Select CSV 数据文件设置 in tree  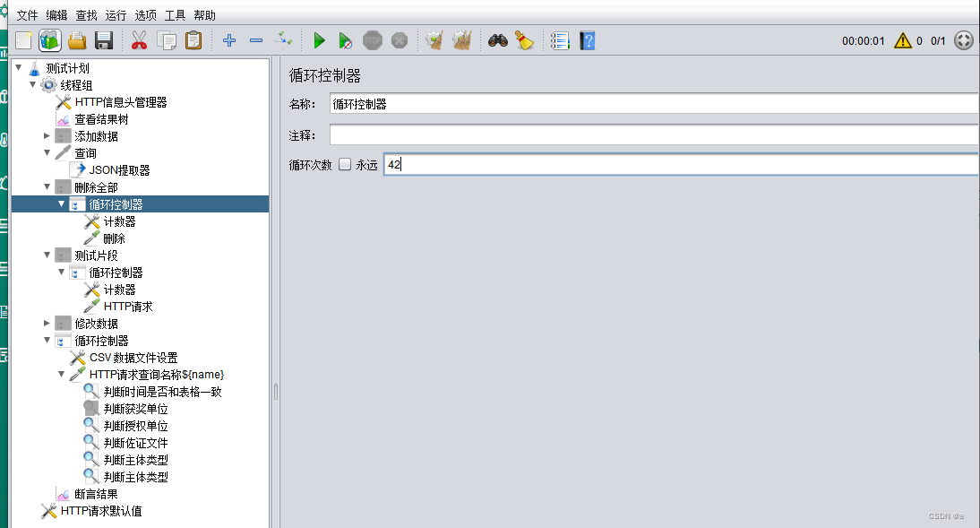coord(133,358)
